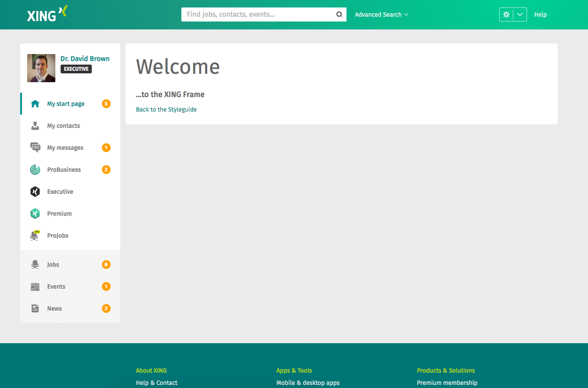Expand the chevron next to the gear
588x388 pixels.
coord(520,15)
